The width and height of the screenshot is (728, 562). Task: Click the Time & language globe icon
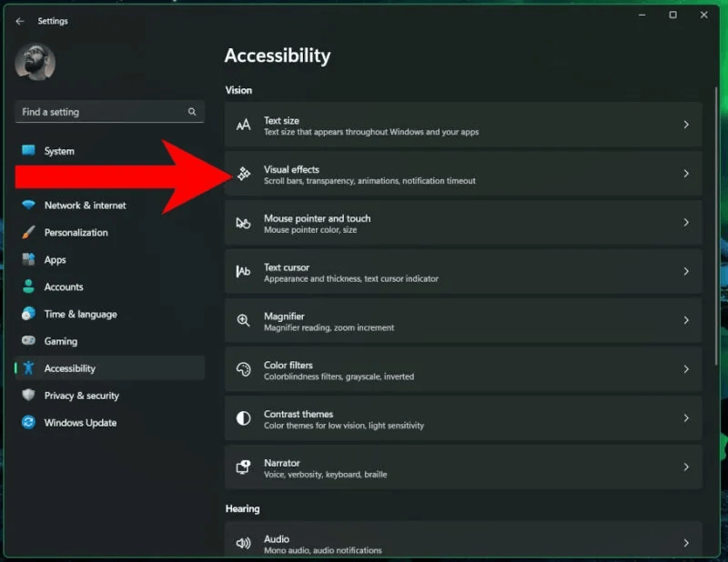pyautogui.click(x=28, y=314)
